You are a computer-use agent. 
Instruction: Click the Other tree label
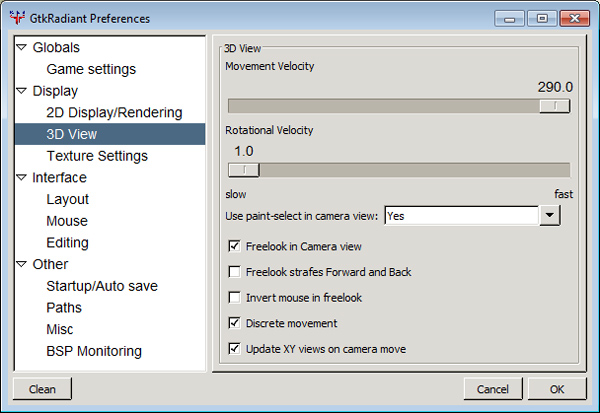(x=50, y=264)
